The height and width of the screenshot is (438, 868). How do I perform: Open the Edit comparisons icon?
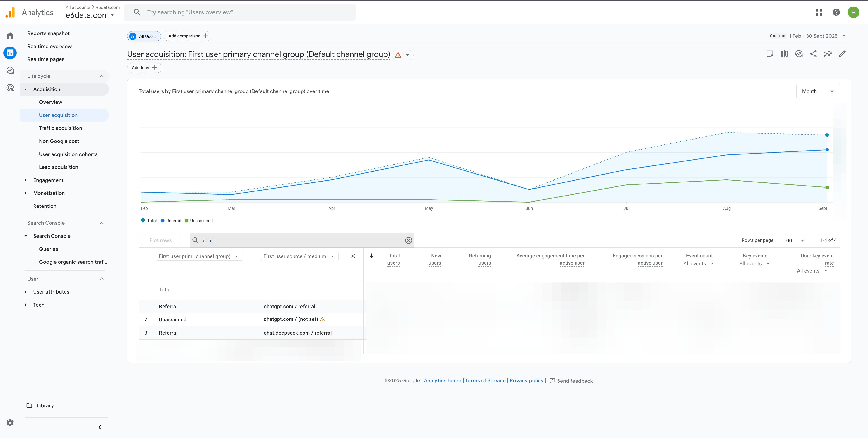[x=784, y=54]
